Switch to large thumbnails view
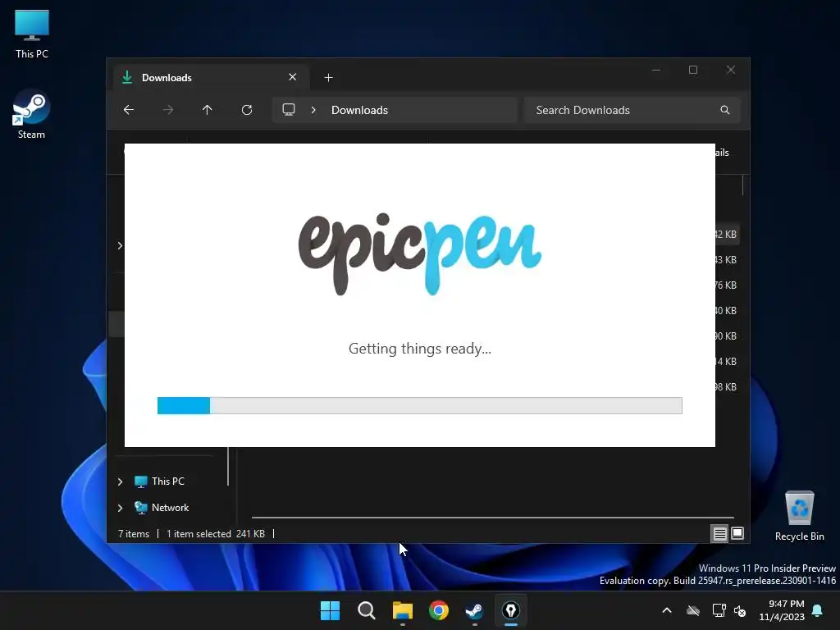This screenshot has height=630, width=840. [737, 533]
